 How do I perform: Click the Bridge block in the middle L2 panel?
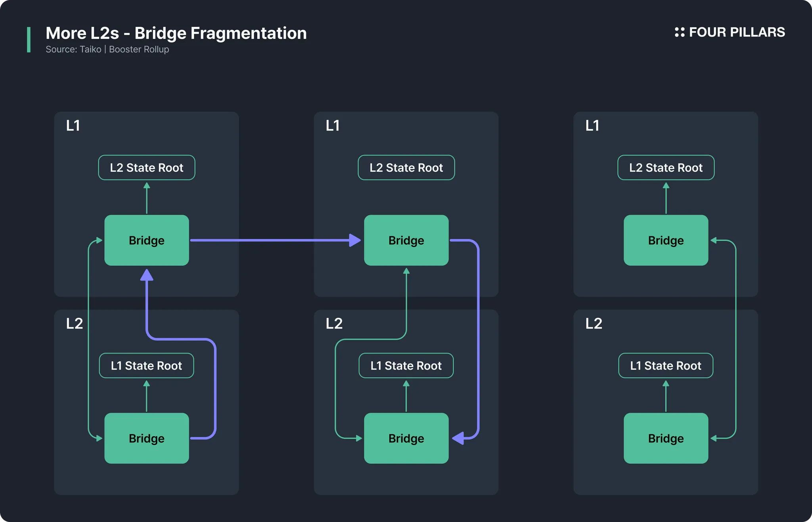406,438
